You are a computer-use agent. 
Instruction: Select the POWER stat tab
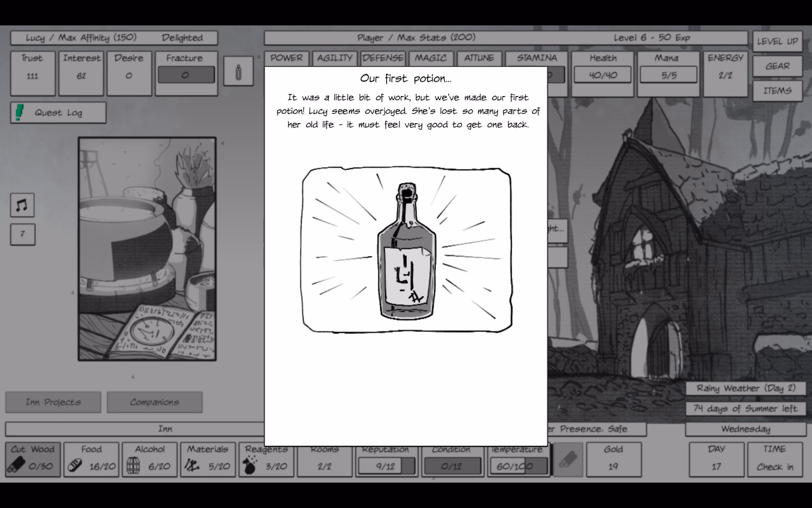point(286,58)
